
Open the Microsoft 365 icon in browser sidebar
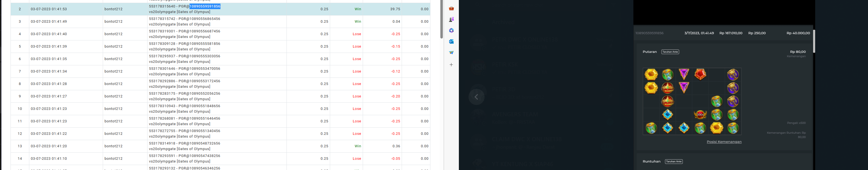451,30
